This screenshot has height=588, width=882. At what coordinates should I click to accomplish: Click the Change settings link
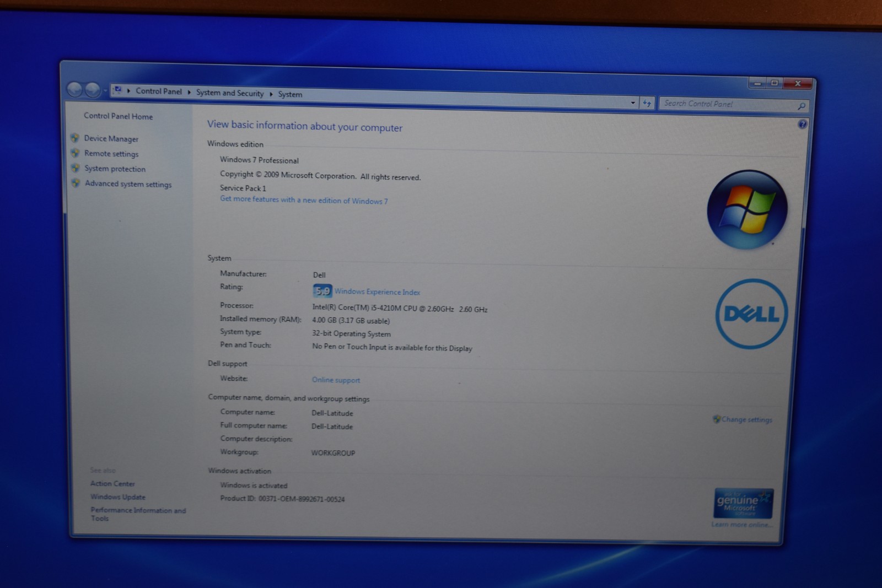tap(747, 419)
